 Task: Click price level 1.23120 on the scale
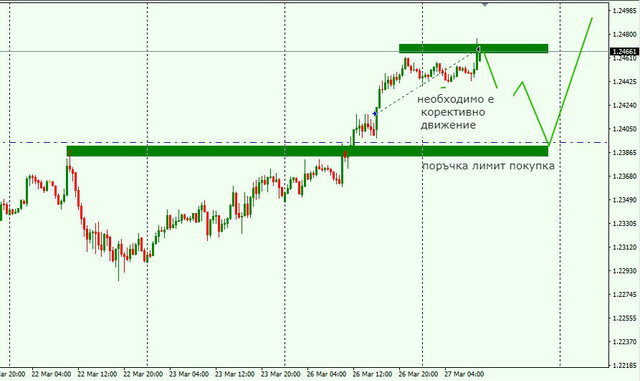point(624,247)
